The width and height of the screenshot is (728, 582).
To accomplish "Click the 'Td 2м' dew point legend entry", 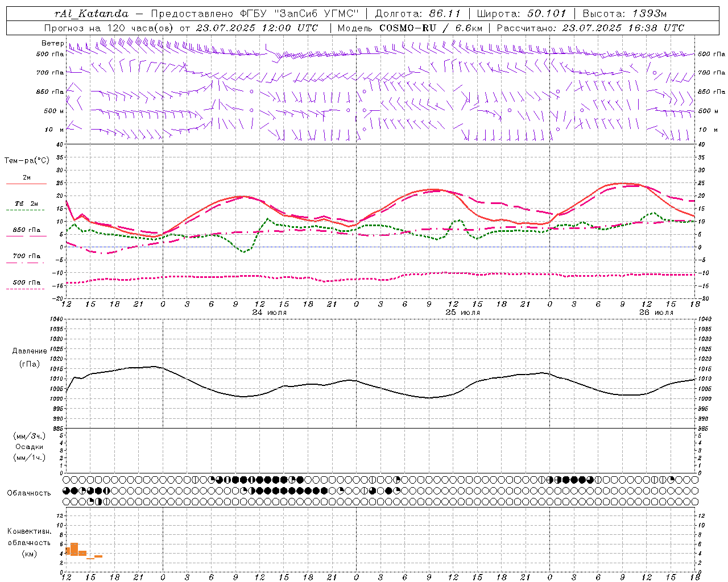I will tap(26, 203).
